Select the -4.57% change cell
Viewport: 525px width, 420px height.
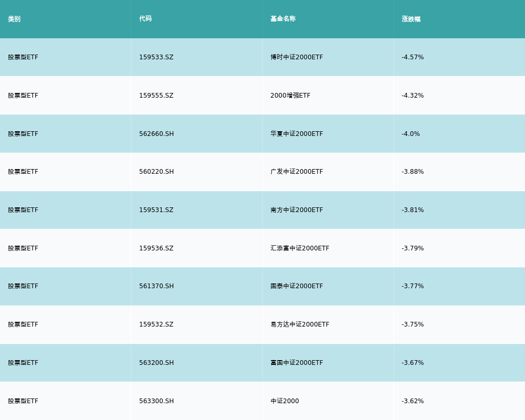tap(413, 57)
